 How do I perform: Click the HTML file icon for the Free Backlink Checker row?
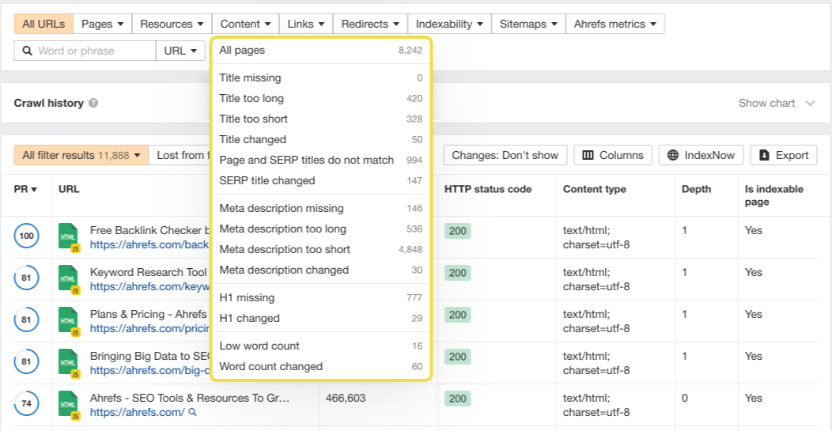(69, 237)
